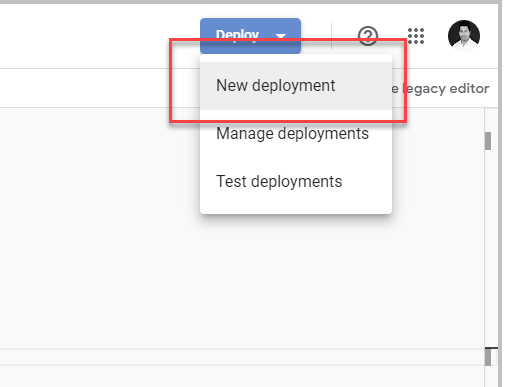Click the circled question mark icon

(368, 36)
